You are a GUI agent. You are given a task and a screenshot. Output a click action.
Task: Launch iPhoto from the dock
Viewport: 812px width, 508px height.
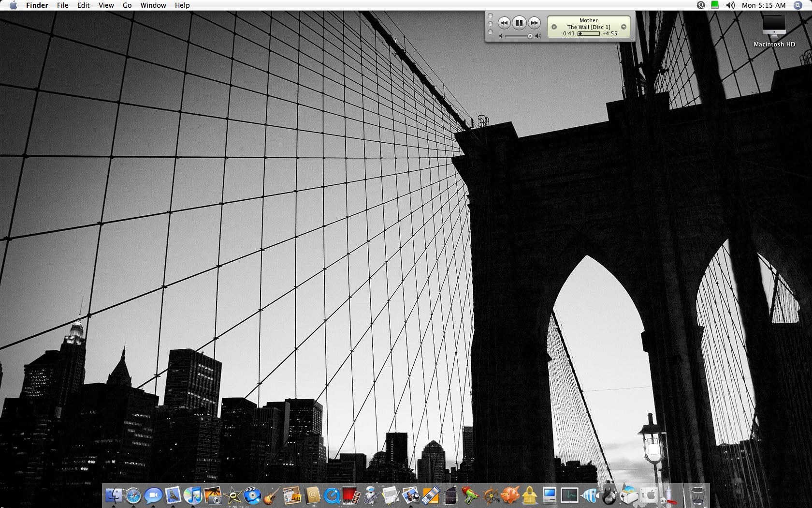(213, 495)
